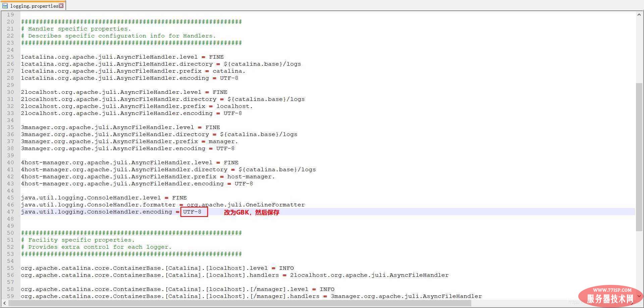Click the '3manager...AsyncFileHandler.encoding = UTF-8' line
The width and height of the screenshot is (644, 308).
[128, 148]
